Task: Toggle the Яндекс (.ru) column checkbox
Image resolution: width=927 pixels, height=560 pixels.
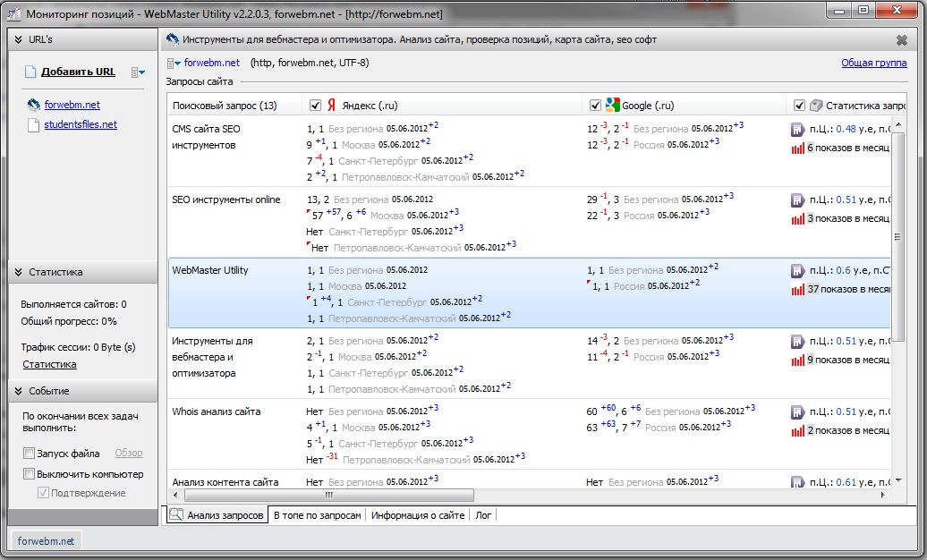Action: click(315, 106)
